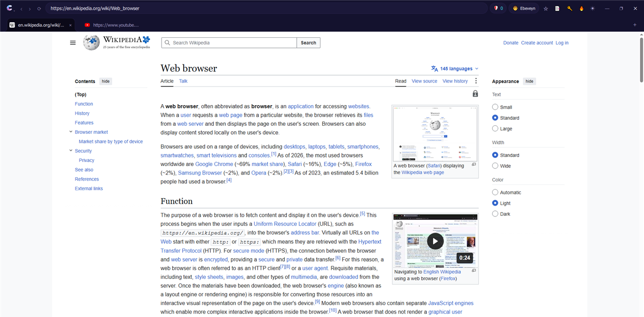Click the fire icon in browser toolbar

[x=581, y=9]
